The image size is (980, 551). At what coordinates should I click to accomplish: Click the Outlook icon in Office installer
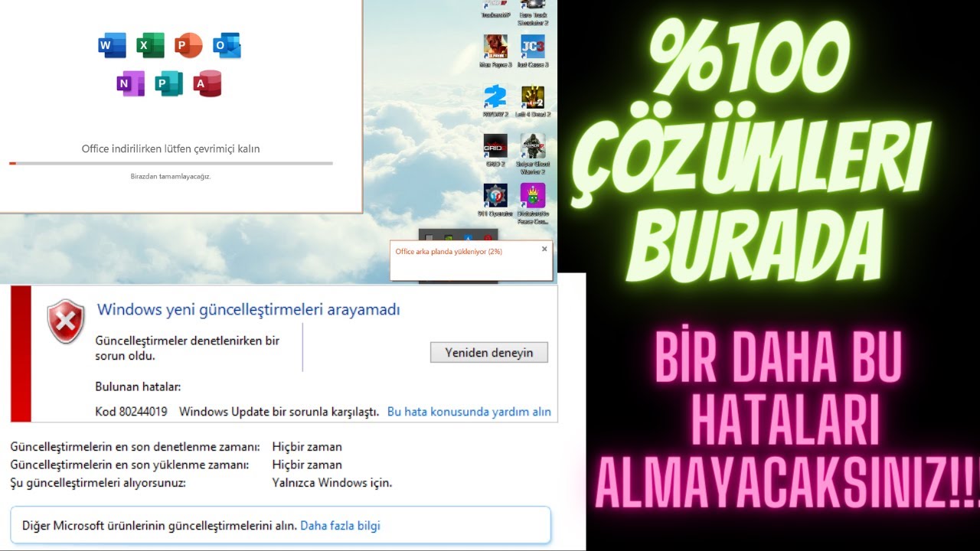click(227, 46)
